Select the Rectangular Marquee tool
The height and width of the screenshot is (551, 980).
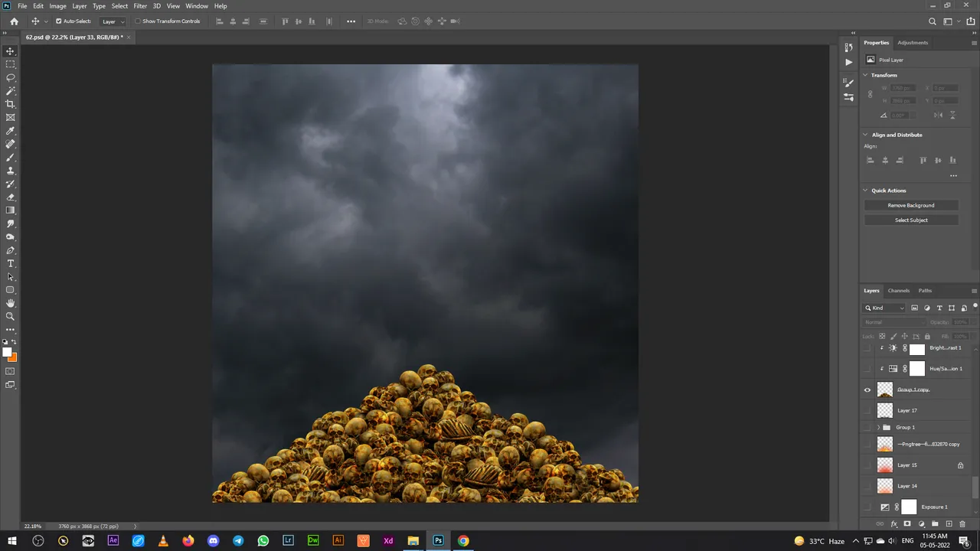coord(11,64)
